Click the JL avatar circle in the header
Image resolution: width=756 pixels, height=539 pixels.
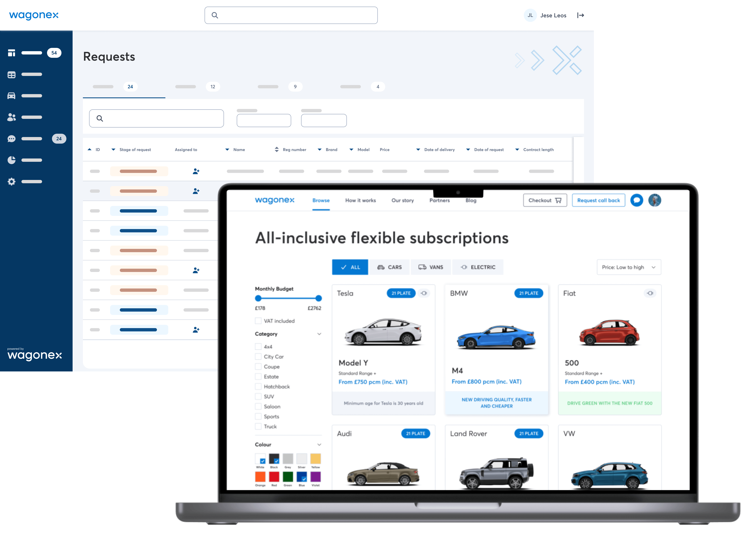[x=530, y=15]
